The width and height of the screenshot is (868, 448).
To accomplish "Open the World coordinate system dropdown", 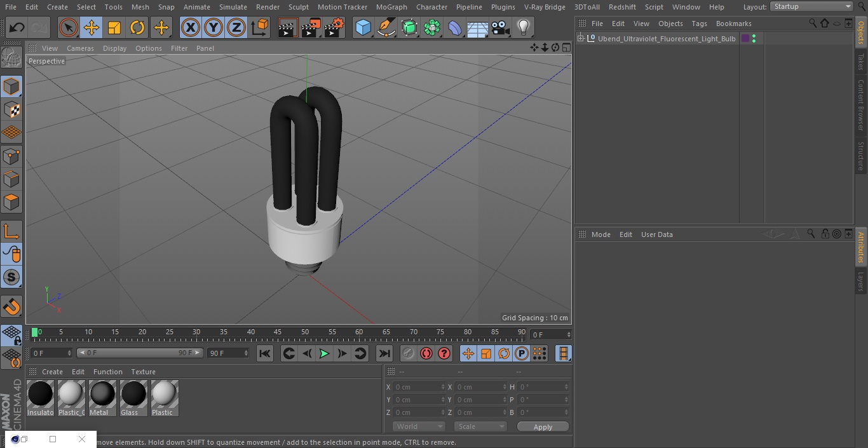I will (x=419, y=426).
